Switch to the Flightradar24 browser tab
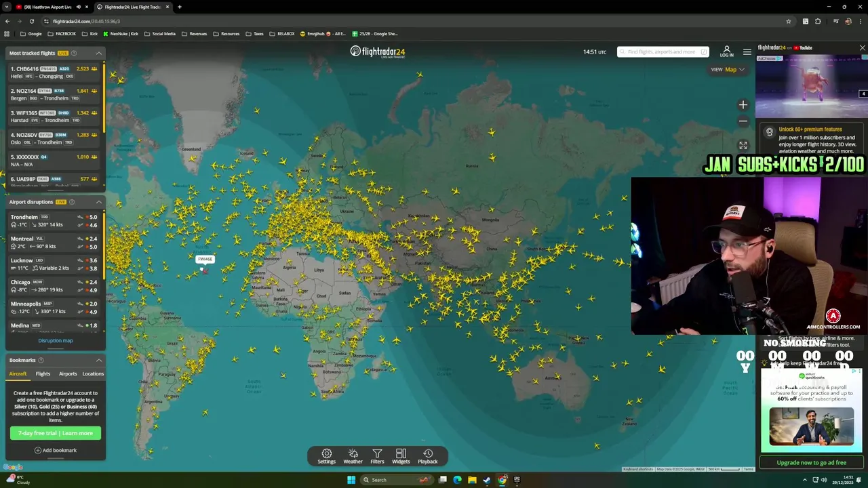Viewport: 868px width, 488px height. (132, 7)
